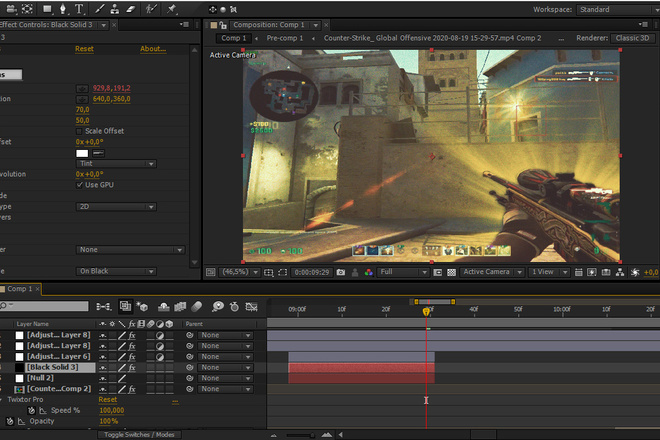
Task: Select the Pan Behind anchor point tool
Action: [x=27, y=9]
